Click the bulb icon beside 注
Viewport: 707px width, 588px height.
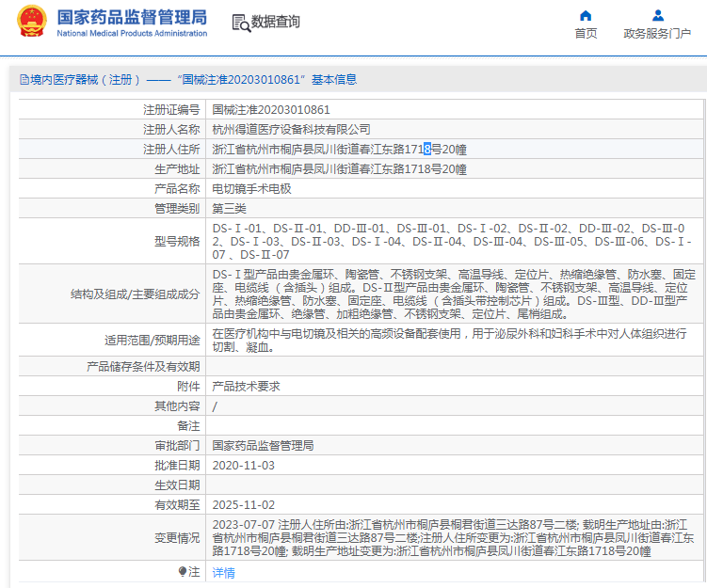click(x=182, y=572)
